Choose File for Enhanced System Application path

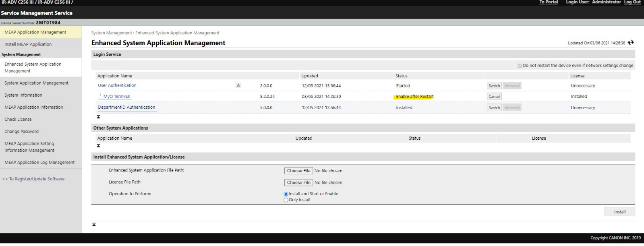point(298,171)
